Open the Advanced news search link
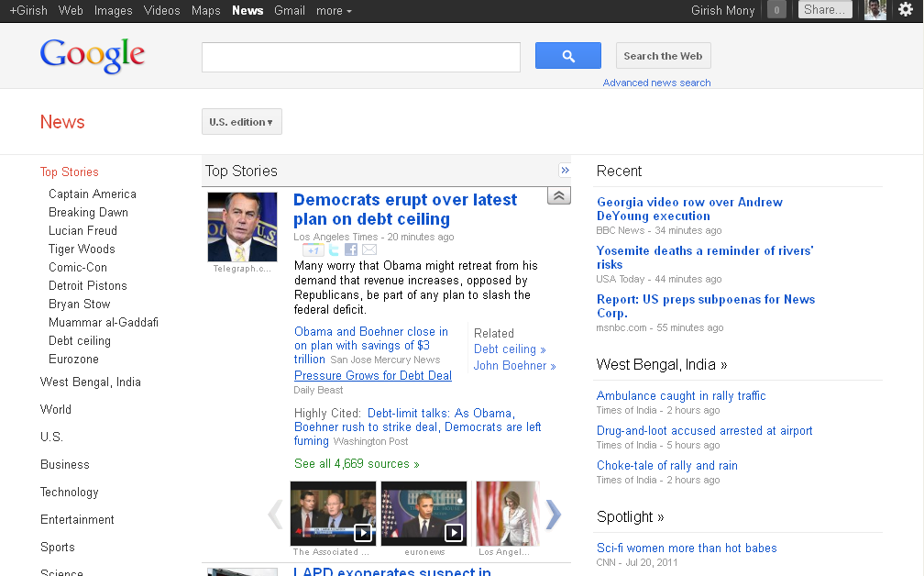This screenshot has height=576, width=924. tap(656, 83)
